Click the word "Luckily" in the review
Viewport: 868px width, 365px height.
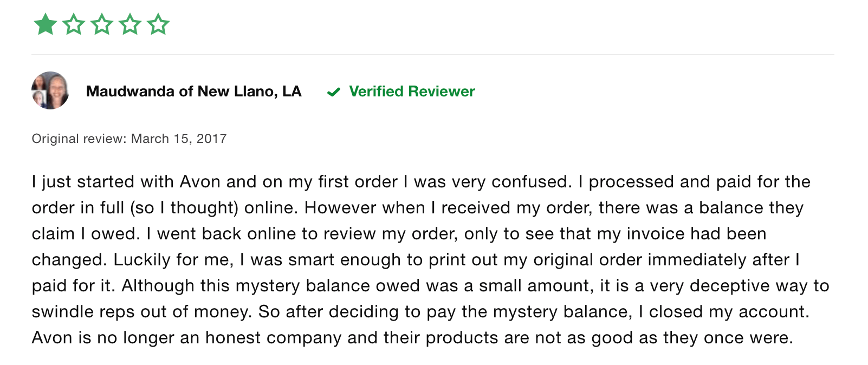pyautogui.click(x=138, y=260)
